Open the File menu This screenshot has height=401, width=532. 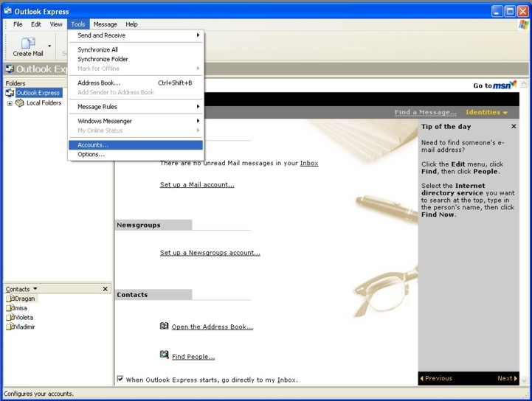tap(18, 24)
